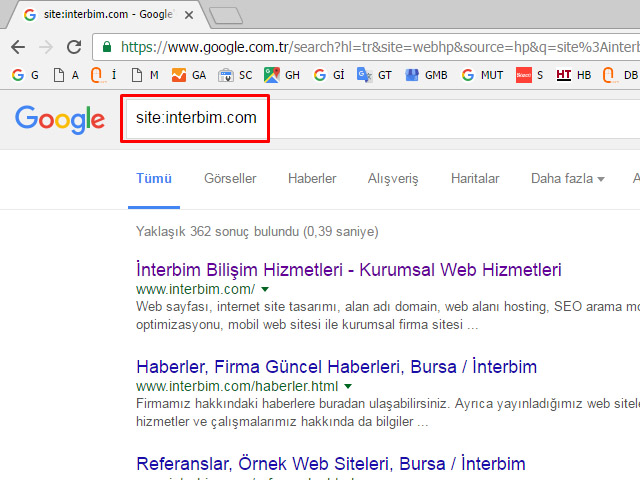The image size is (640, 480).
Task: Open Haberler, Firma Güncel Haberleri result
Action: [336, 367]
